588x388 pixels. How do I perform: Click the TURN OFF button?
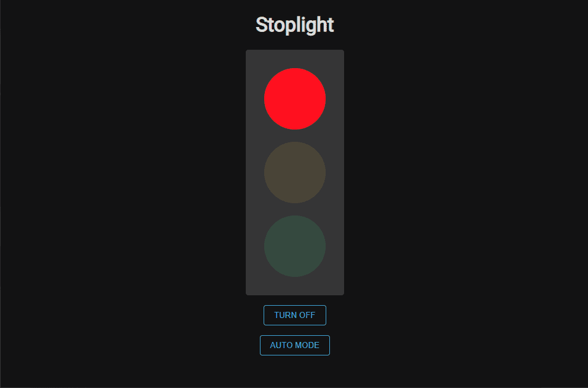pos(295,316)
